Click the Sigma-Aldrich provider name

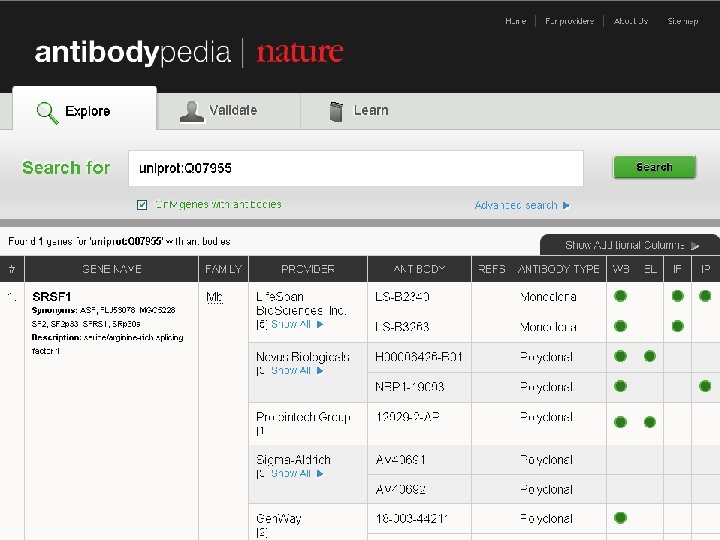[293, 460]
